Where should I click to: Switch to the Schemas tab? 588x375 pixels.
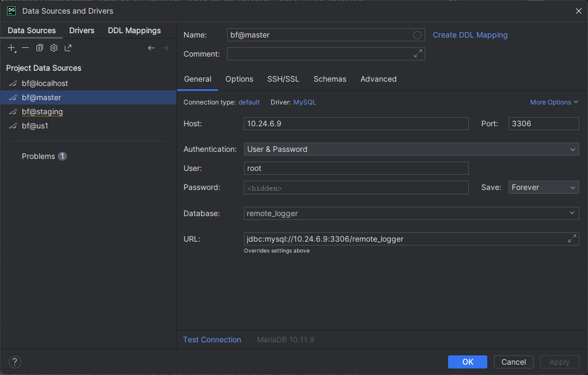tap(329, 79)
